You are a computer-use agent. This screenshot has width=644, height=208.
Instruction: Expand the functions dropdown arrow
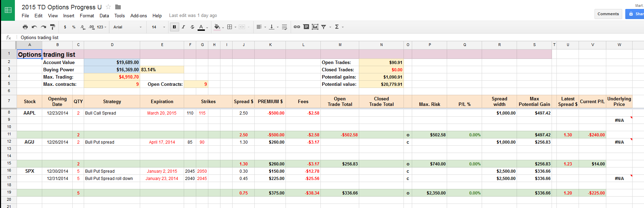(x=343, y=27)
